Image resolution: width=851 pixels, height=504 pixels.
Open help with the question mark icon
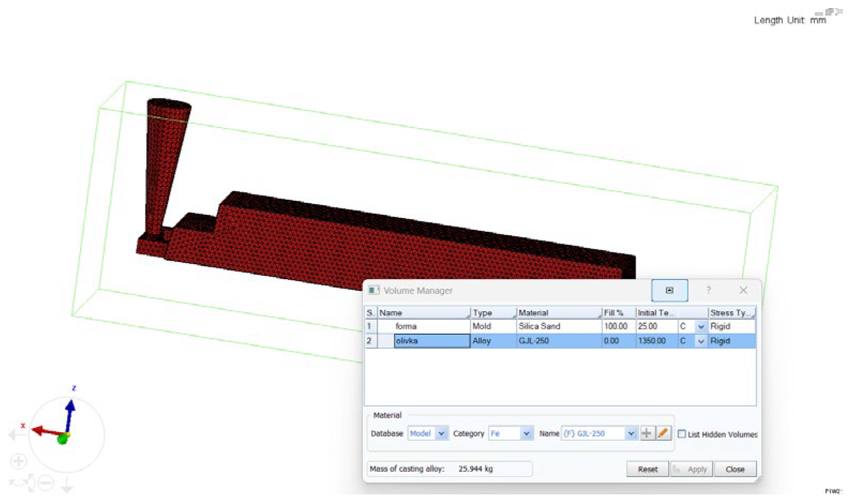(x=708, y=290)
